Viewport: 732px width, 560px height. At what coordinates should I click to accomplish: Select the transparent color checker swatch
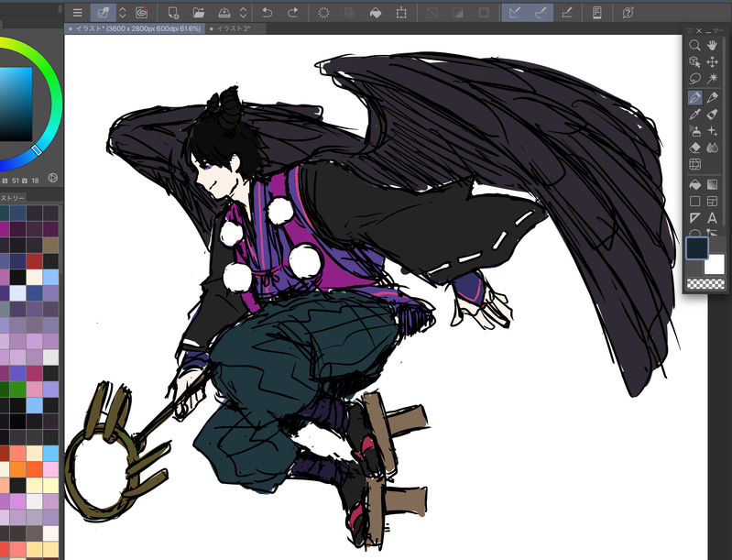705,283
